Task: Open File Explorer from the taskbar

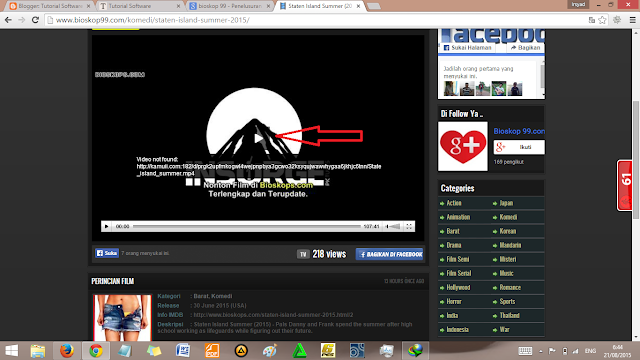Action: [x=38, y=351]
